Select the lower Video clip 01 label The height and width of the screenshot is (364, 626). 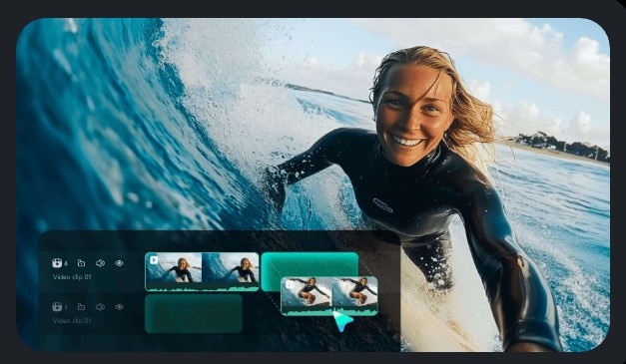tap(72, 320)
